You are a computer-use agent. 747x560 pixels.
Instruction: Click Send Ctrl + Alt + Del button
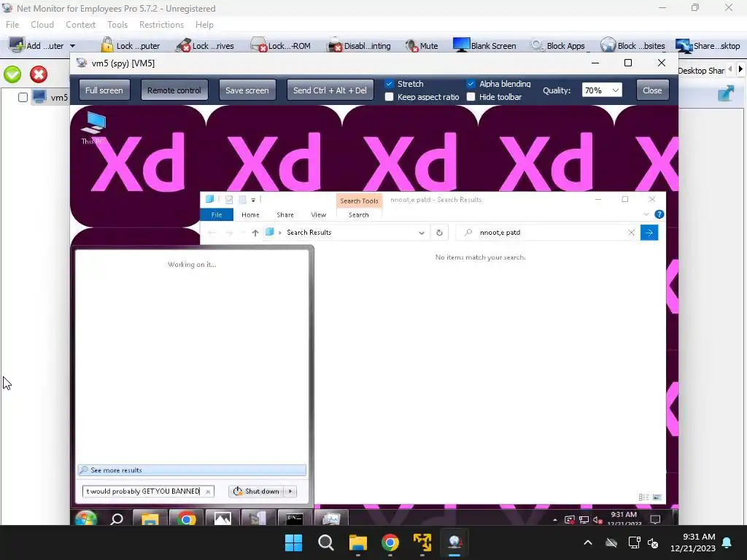coord(330,90)
